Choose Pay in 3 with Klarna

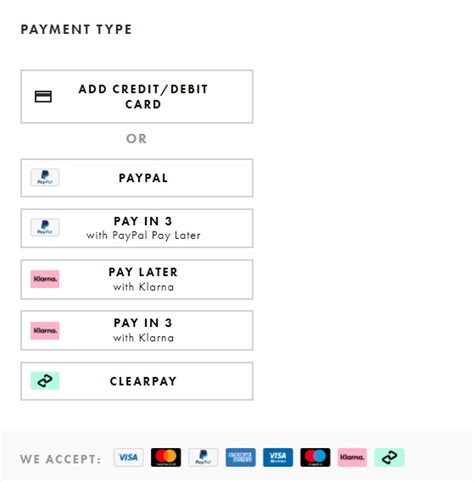(x=137, y=330)
